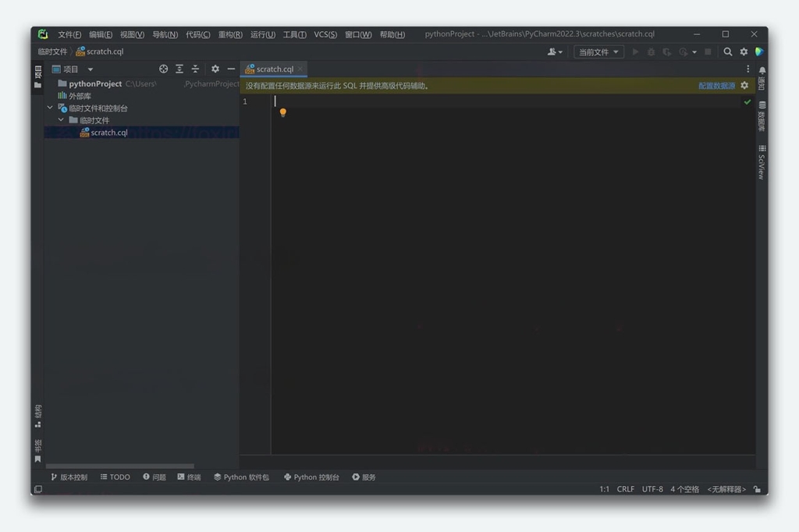Open the 导航(N) menu
The image size is (799, 532).
(165, 34)
